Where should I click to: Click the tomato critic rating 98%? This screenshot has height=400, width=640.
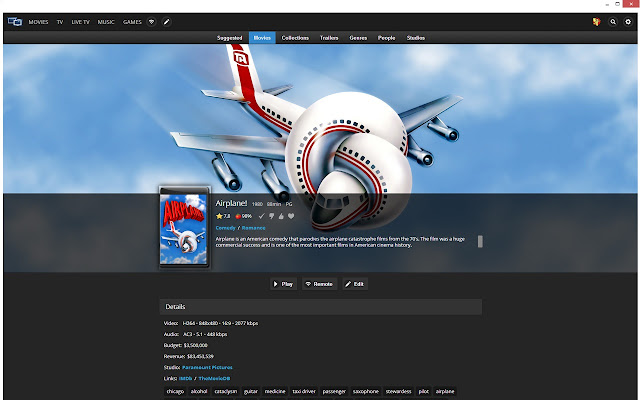click(x=244, y=216)
